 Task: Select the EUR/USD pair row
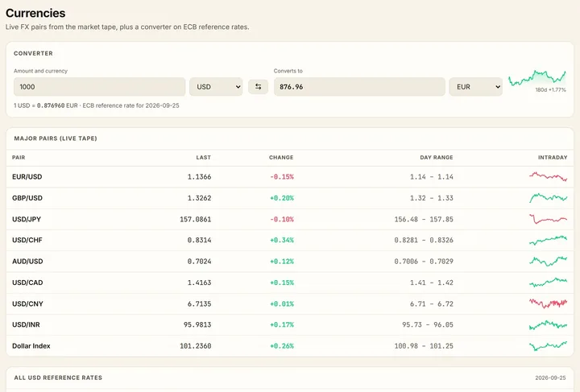tap(290, 176)
